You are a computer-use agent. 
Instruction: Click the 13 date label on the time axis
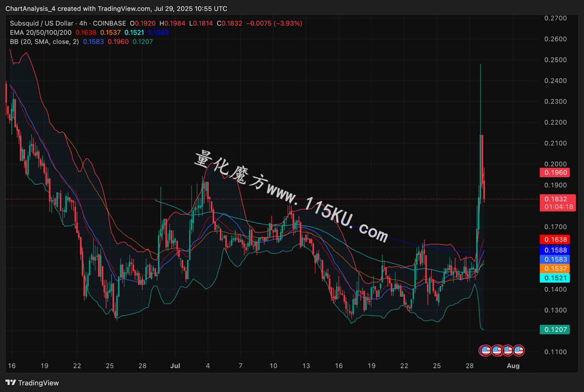306,366
